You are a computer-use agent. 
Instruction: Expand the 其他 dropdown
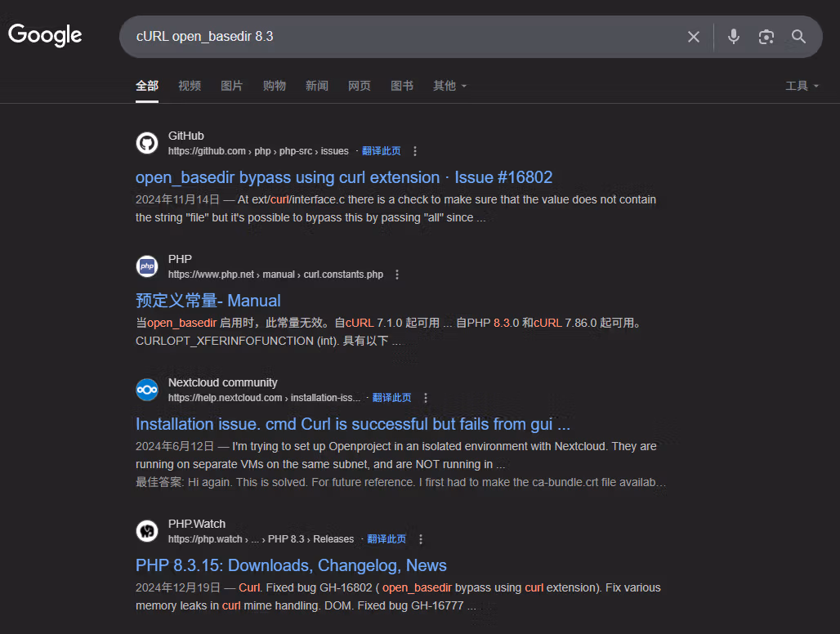click(x=449, y=86)
